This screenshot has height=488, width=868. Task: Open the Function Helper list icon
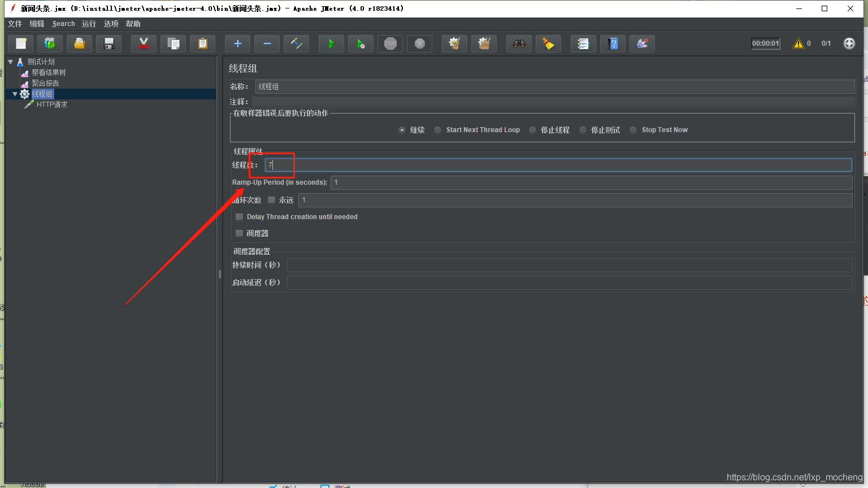pos(583,43)
